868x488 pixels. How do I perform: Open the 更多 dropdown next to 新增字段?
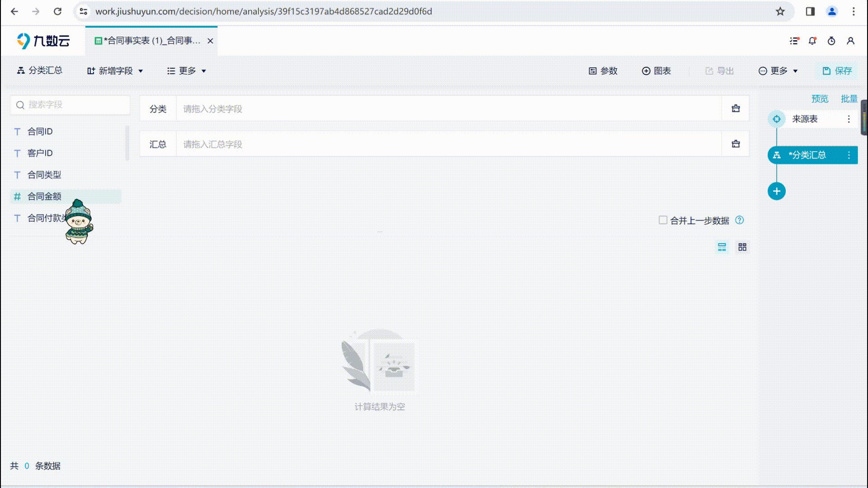(186, 71)
